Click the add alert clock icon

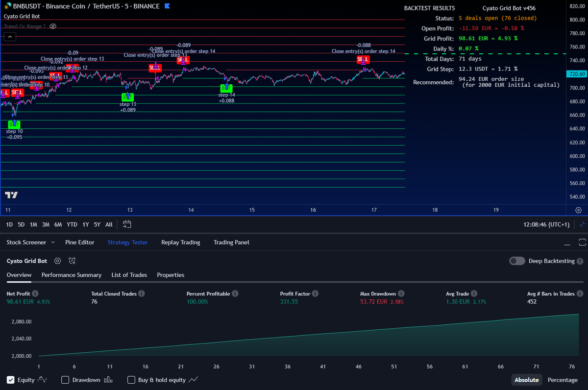(x=72, y=261)
